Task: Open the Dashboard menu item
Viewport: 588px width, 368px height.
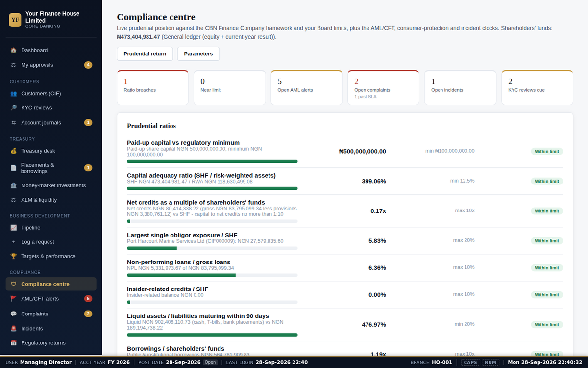Action: 51,50
